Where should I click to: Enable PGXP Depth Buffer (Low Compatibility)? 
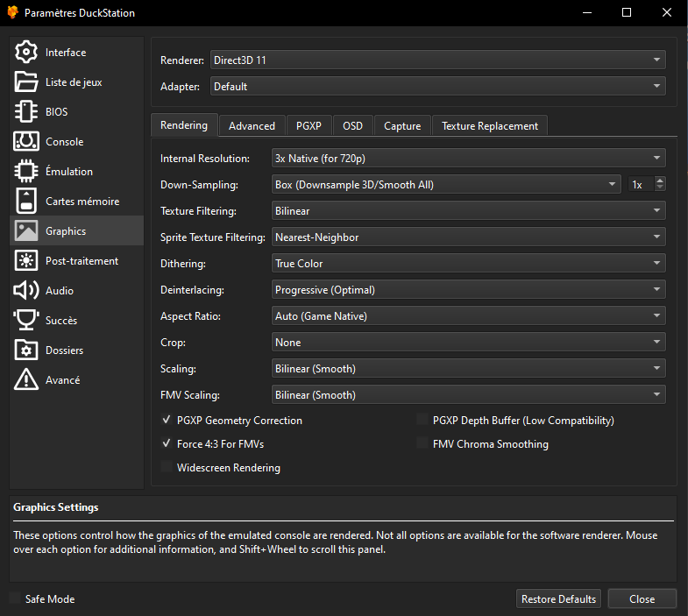(422, 420)
